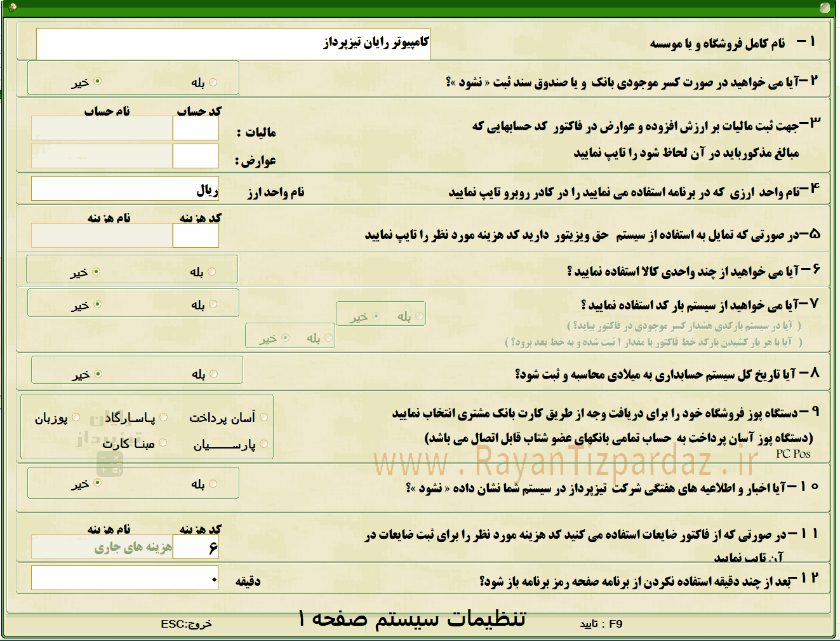Click the کد حساب column header
Screen dimensions: 840x641
(x=199, y=111)
